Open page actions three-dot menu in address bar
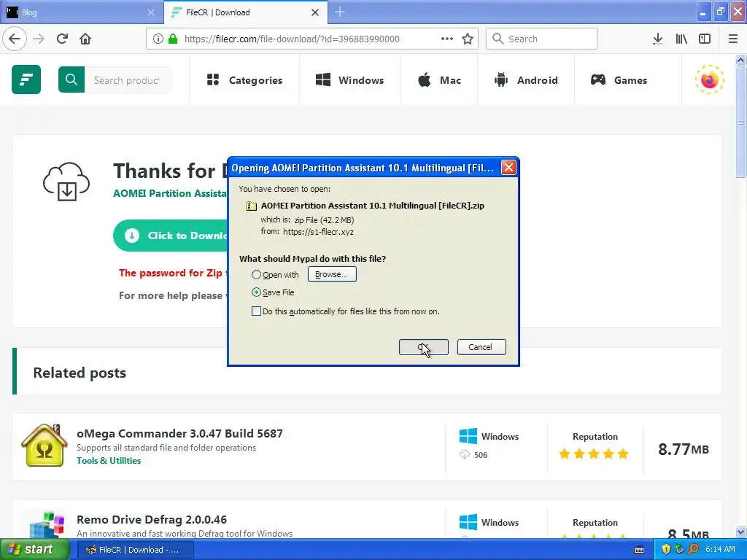 coord(447,39)
